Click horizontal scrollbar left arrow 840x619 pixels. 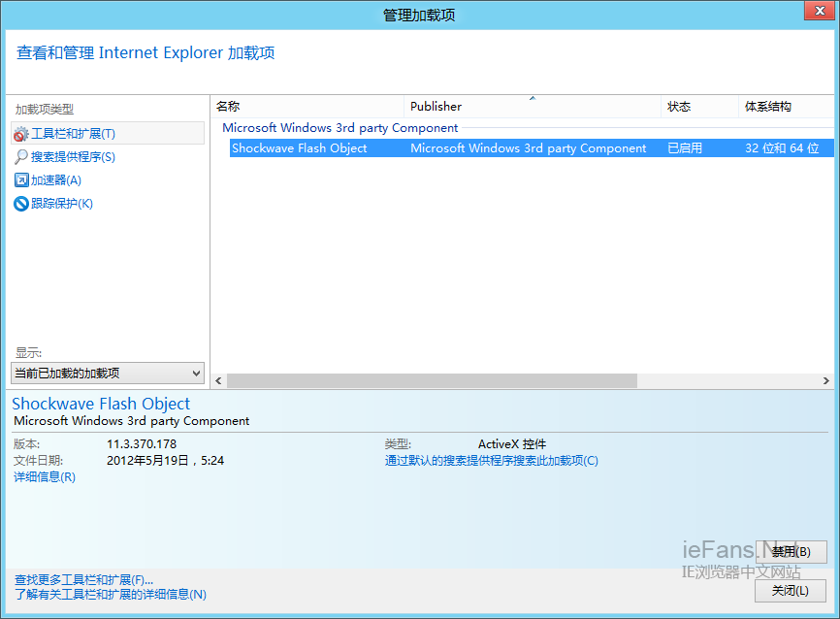pos(218,381)
